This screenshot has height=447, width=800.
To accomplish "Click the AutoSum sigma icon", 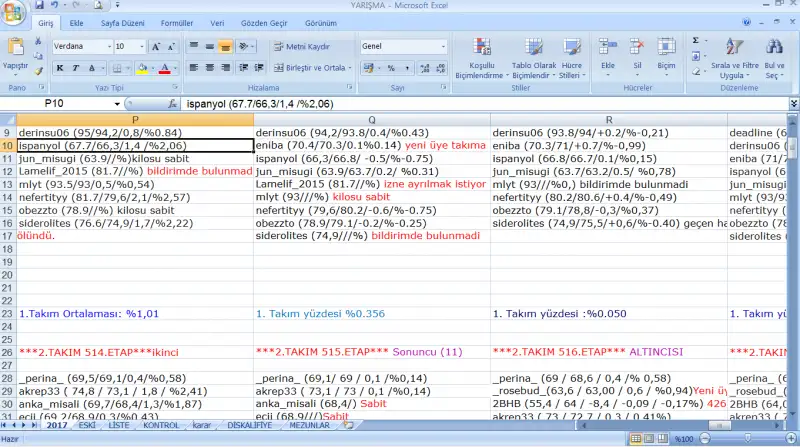I will coord(696,41).
